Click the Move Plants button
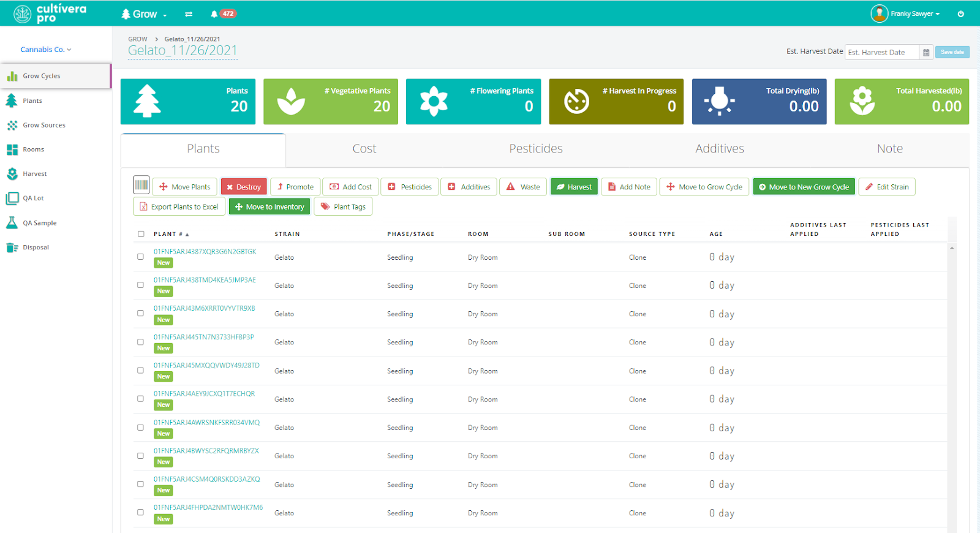This screenshot has width=980, height=533. coord(185,187)
